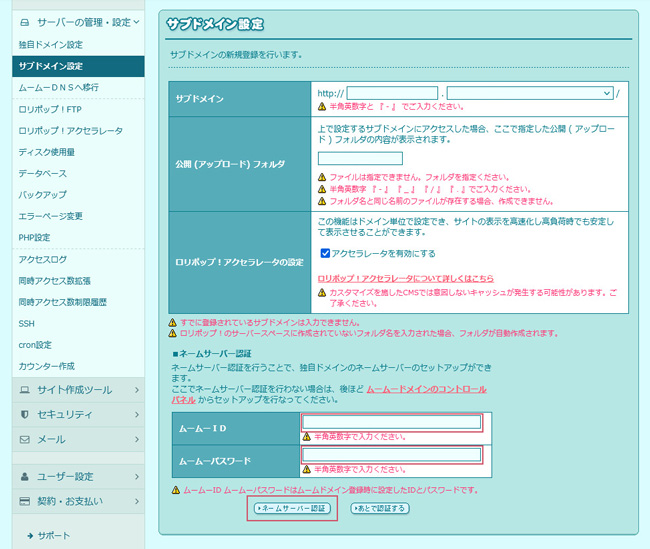Select データベース from the sidebar

coord(43,173)
